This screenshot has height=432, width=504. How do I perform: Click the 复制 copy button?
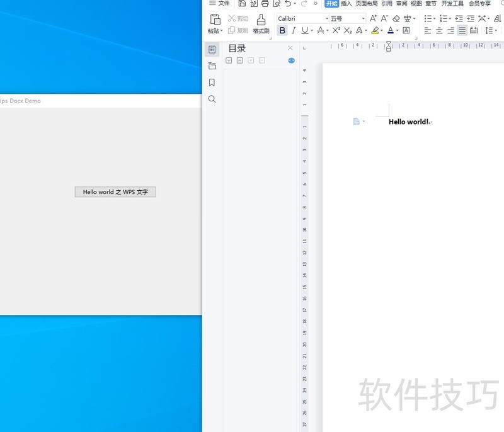238,30
